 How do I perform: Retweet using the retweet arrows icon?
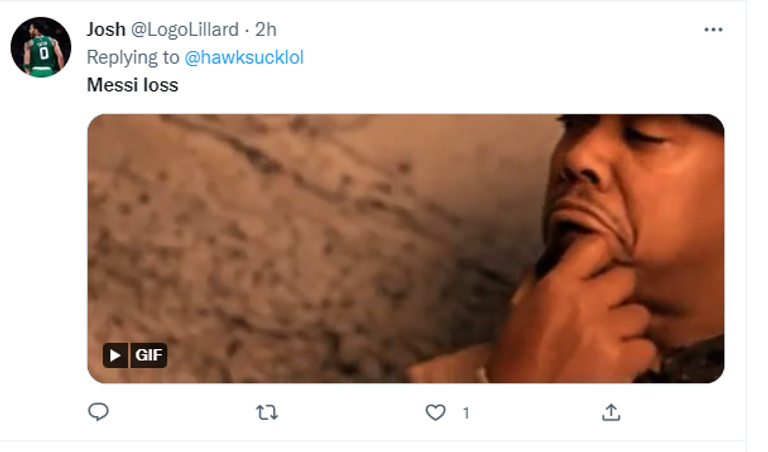(267, 411)
